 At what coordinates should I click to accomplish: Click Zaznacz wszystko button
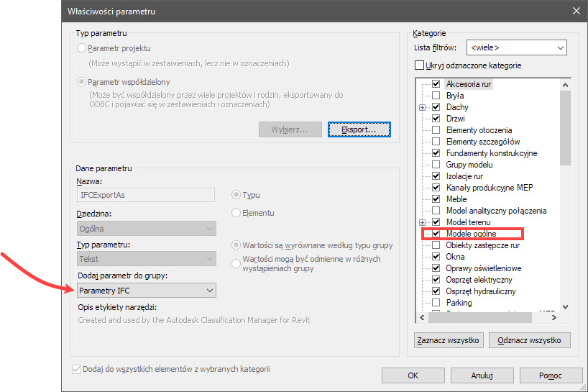pos(448,340)
